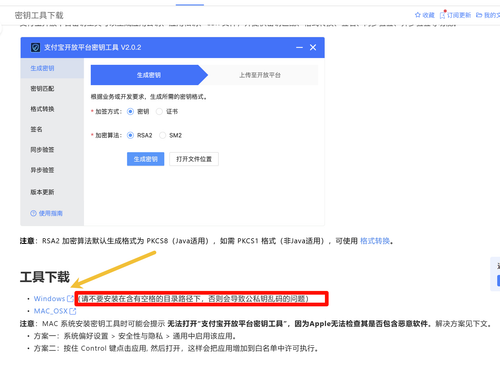Image resolution: width=500 pixels, height=377 pixels.
Task: Click the blue 生成密钥 button
Action: click(145, 159)
